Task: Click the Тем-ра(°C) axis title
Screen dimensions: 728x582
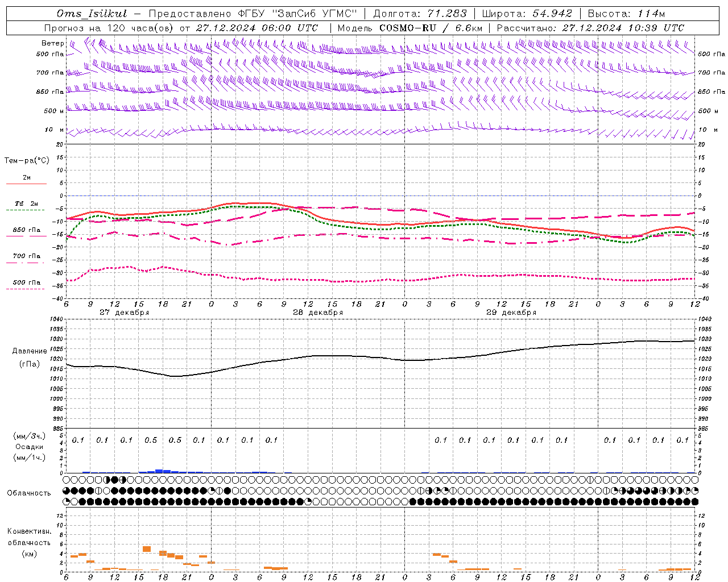Action: (x=27, y=161)
